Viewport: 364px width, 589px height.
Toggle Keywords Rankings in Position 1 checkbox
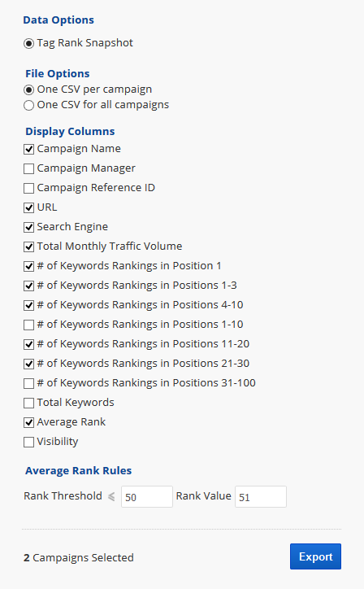click(x=29, y=267)
